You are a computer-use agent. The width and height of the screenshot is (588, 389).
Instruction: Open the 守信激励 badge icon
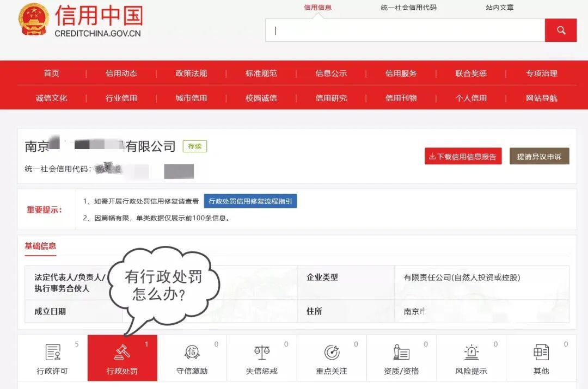click(x=192, y=352)
